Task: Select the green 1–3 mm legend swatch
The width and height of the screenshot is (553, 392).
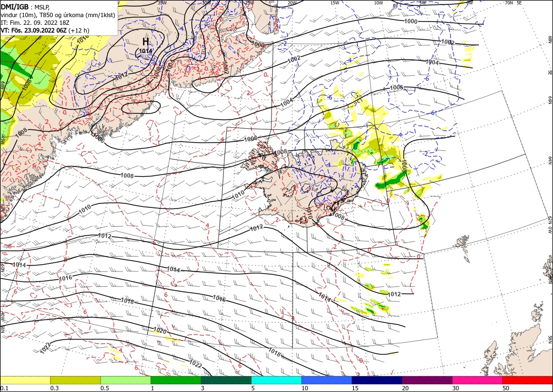Action: pos(176,380)
